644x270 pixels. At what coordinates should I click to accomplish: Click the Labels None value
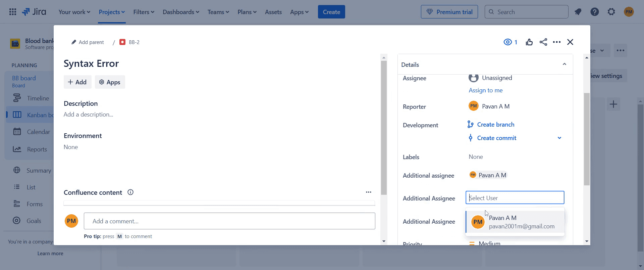(476, 157)
